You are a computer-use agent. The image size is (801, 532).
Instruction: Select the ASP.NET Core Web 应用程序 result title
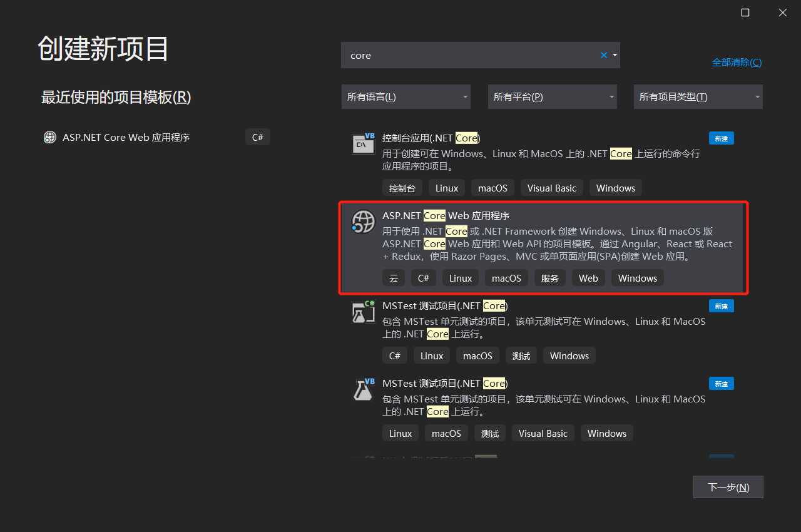tap(446, 215)
